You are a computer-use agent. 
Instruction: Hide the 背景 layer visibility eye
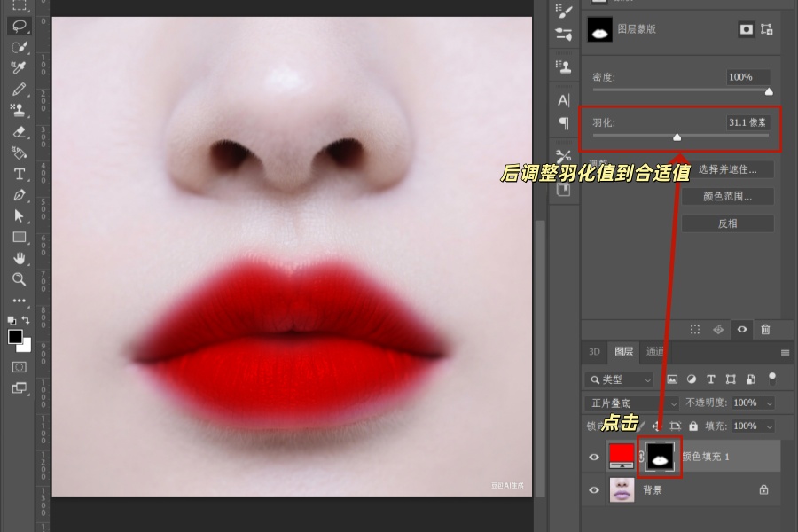click(x=595, y=489)
